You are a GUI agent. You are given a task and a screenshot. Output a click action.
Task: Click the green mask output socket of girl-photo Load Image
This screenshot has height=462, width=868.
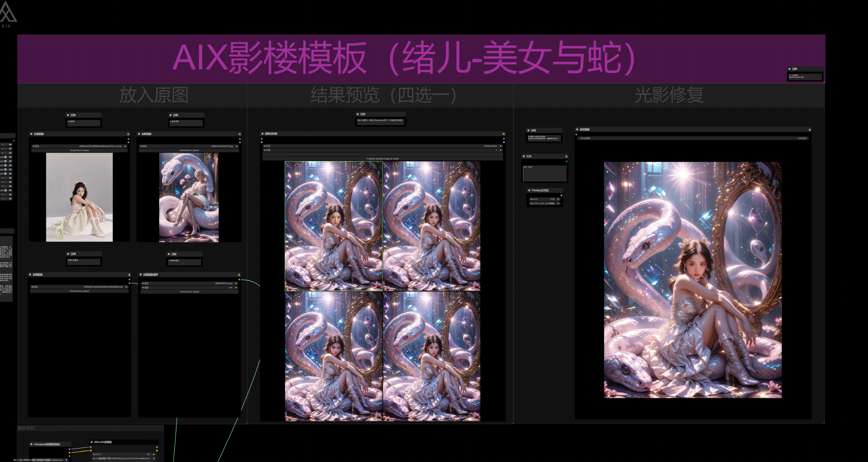[x=128, y=142]
